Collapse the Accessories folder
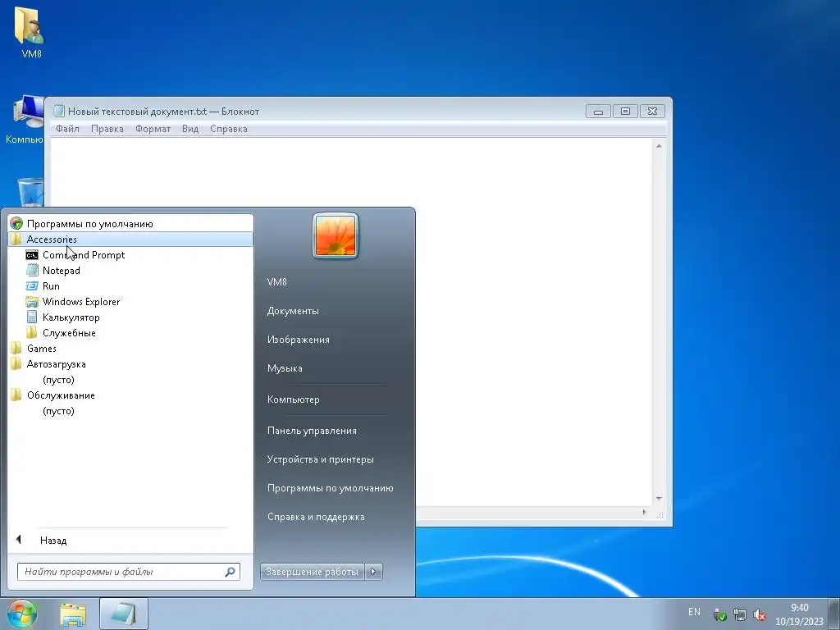The width and height of the screenshot is (840, 630). click(130, 240)
